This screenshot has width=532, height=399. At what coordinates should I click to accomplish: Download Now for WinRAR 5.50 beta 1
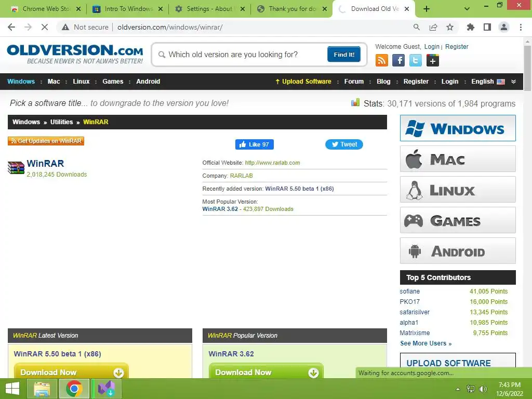click(71, 371)
